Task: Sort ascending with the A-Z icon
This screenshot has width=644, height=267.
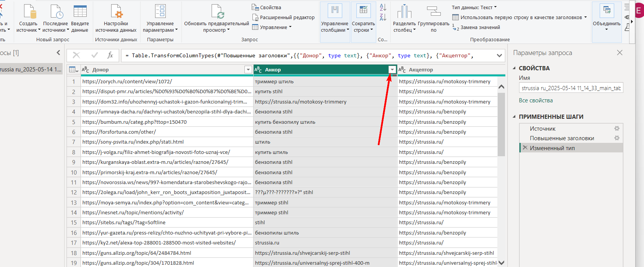Action: click(x=383, y=7)
